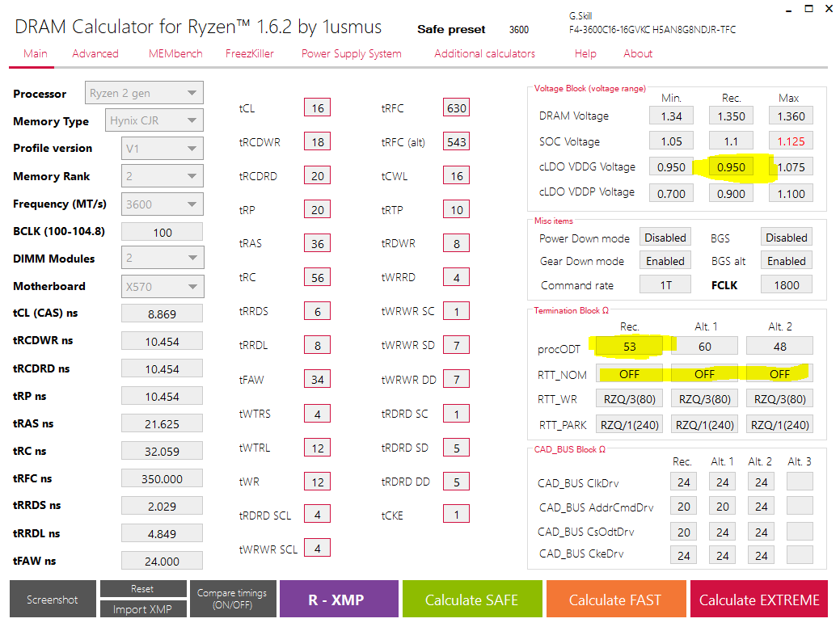This screenshot has width=840, height=627.
Task: Open the Processor dropdown
Action: [144, 94]
